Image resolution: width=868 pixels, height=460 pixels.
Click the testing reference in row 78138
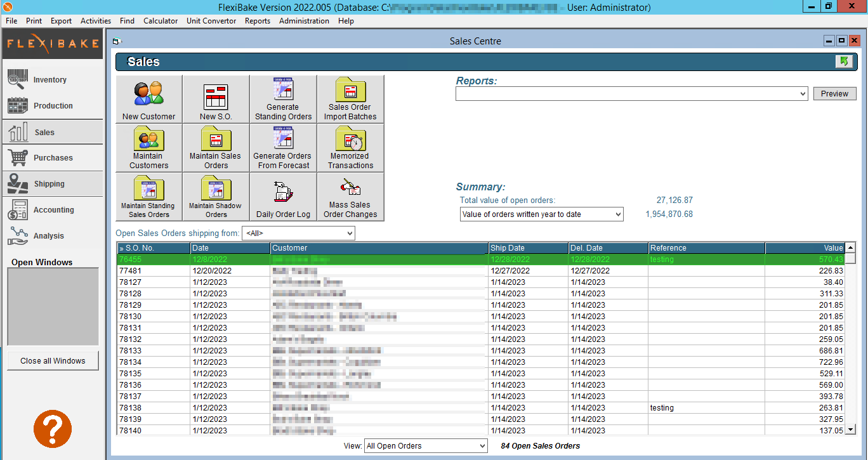coord(662,408)
